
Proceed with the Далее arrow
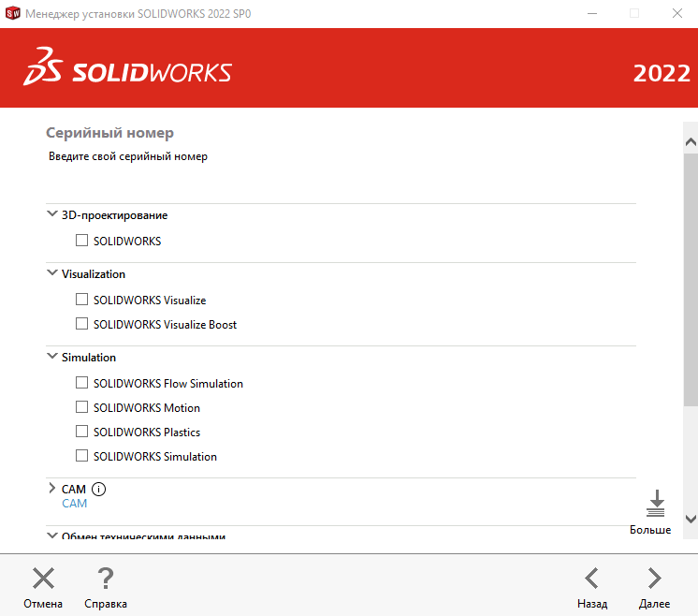tap(654, 579)
